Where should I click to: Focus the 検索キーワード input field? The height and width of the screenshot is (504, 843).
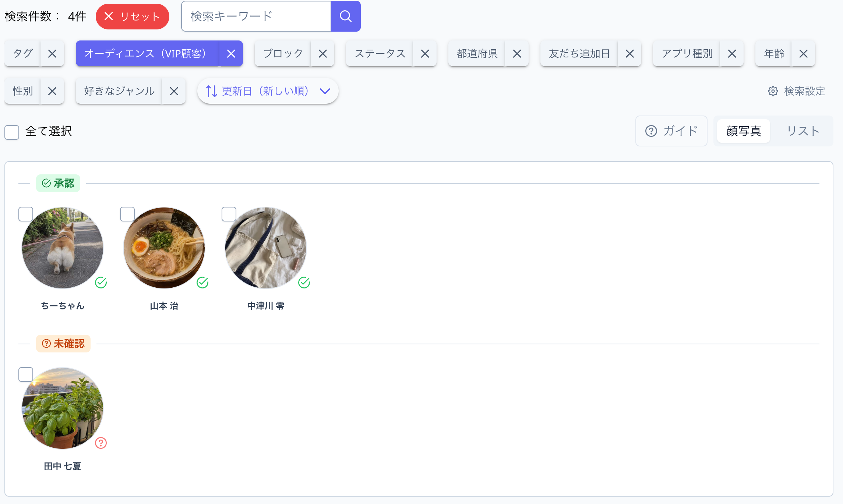coord(256,16)
